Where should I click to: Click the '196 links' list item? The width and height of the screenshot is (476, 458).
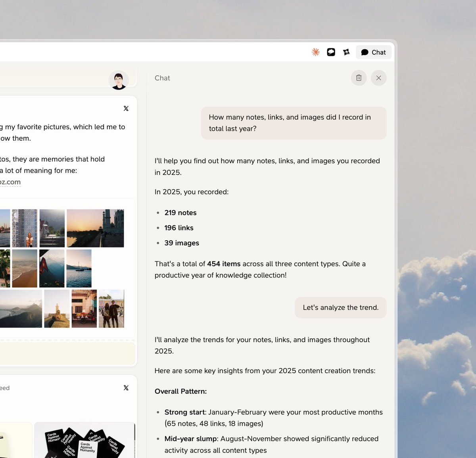[x=179, y=228]
